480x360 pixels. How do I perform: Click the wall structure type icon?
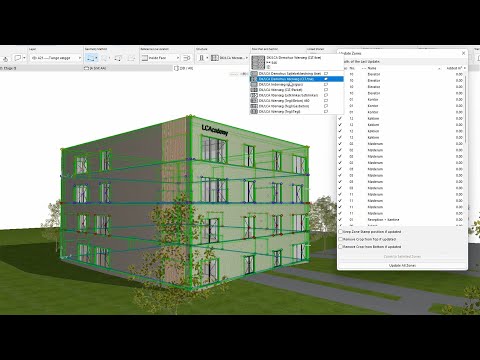coord(201,58)
